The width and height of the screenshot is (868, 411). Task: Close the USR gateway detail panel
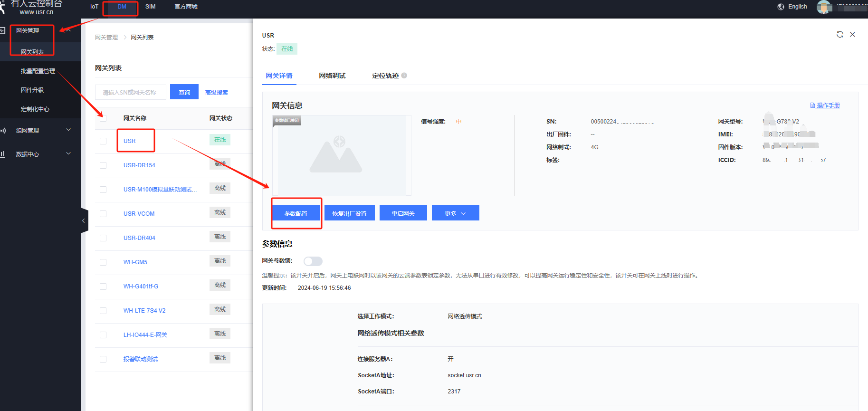(852, 35)
